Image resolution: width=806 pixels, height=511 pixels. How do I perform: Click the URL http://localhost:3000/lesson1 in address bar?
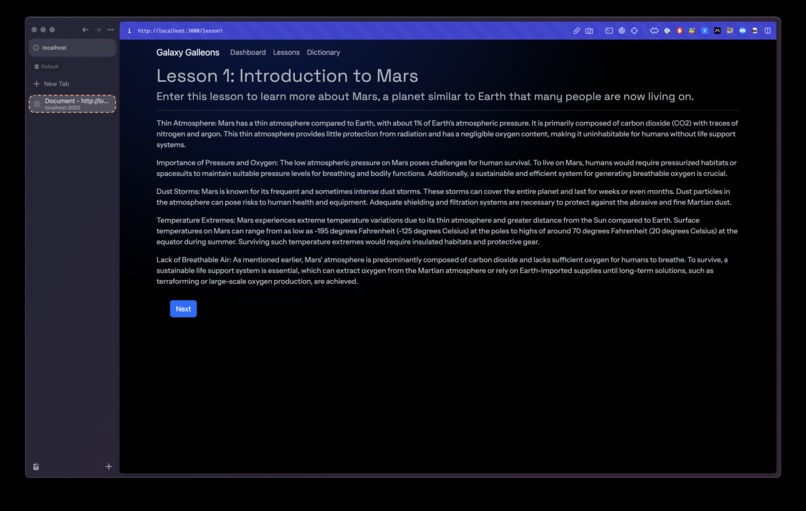180,31
